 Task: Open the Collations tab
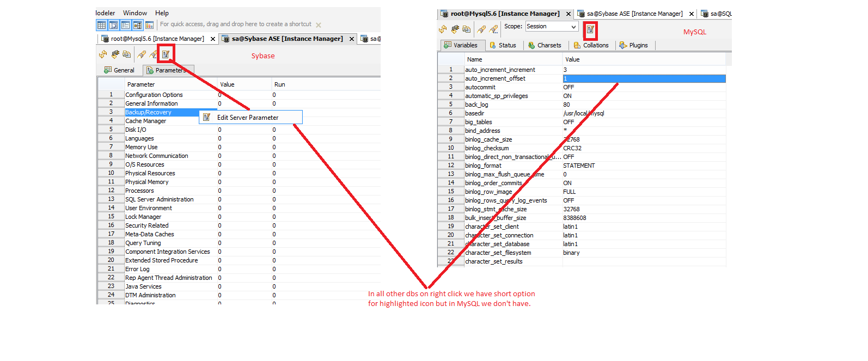tap(591, 45)
